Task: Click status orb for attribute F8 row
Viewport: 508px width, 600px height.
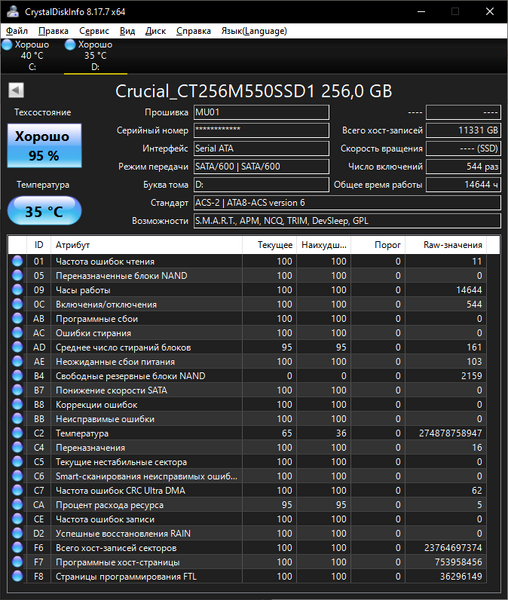Action: pyautogui.click(x=17, y=576)
